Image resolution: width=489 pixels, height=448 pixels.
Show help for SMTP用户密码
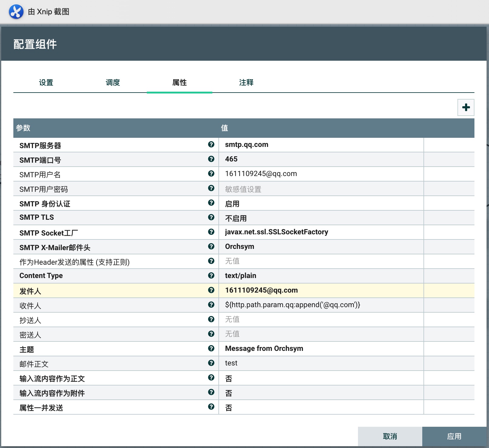pyautogui.click(x=211, y=188)
